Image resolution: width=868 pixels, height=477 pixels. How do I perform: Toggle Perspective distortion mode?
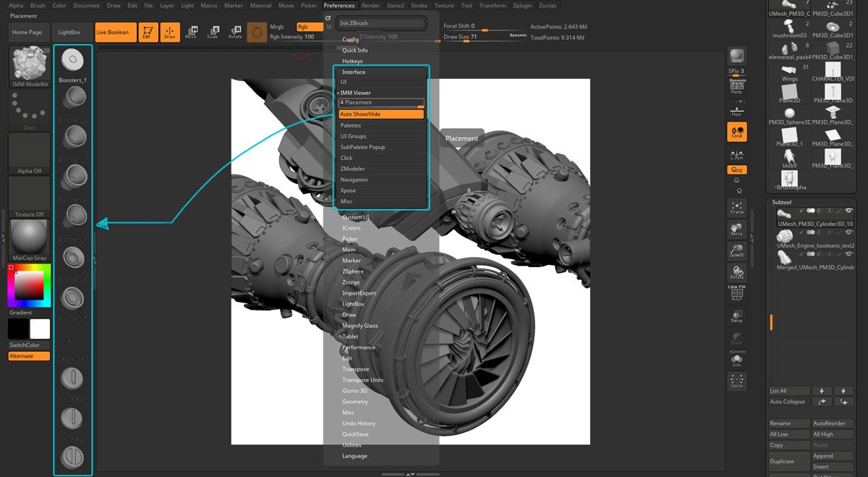[x=736, y=88]
